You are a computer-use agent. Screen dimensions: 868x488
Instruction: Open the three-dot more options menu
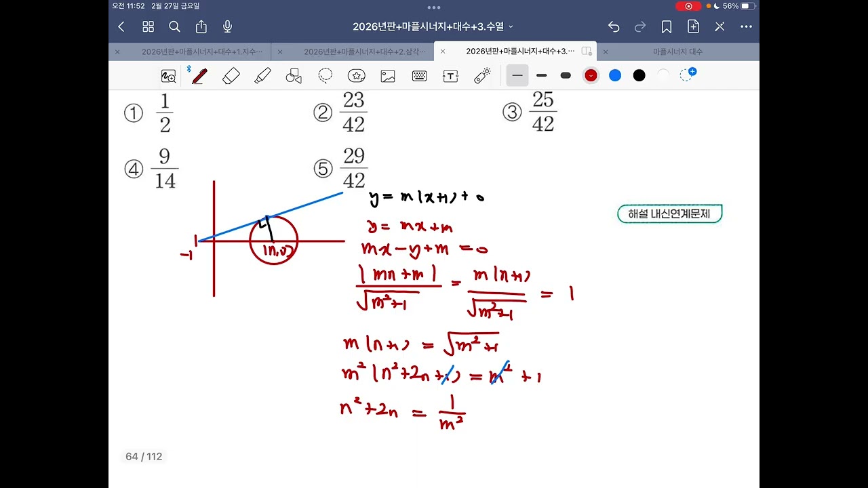pyautogui.click(x=746, y=26)
